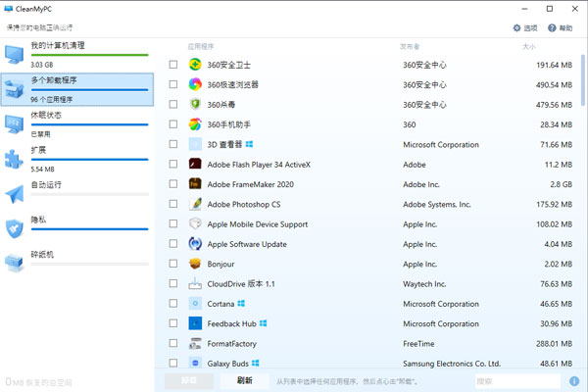Tick the Cortana checkbox
This screenshot has height=392, width=588.
[x=173, y=303]
